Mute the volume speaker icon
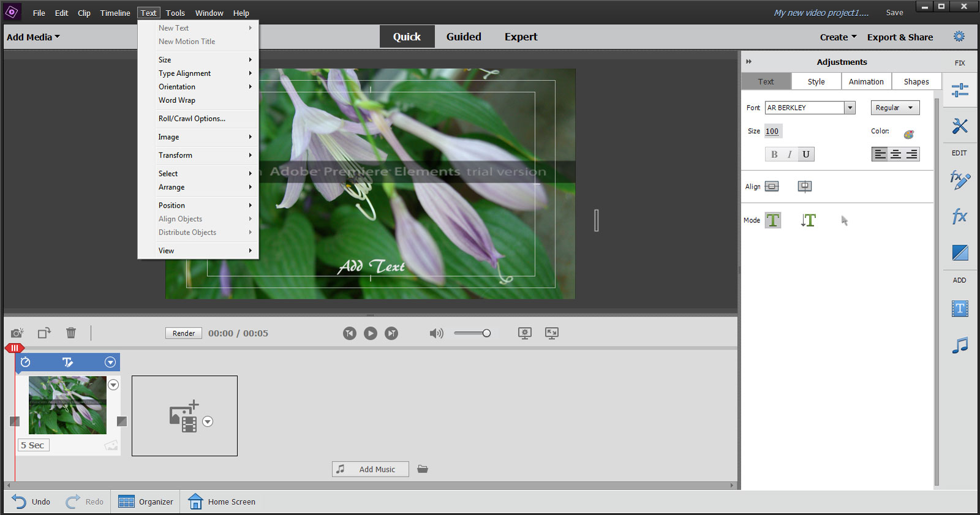Screen dimensions: 980x515 coord(436,333)
